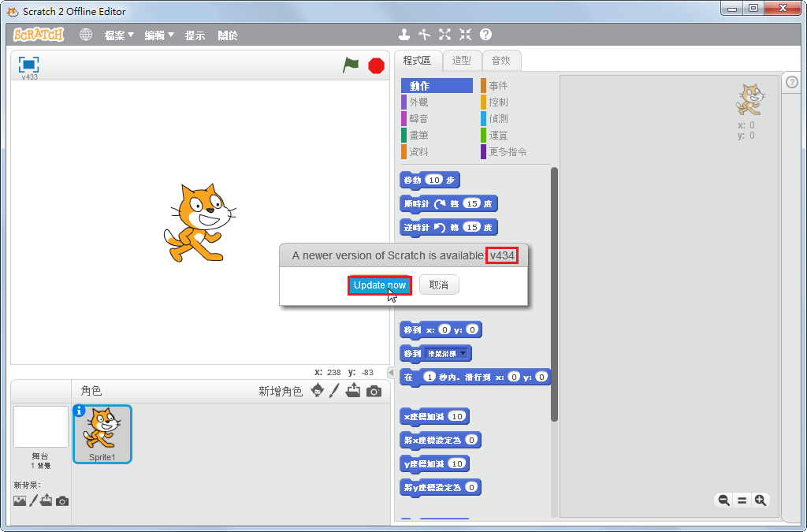Zoom out scripts area
This screenshot has width=807, height=532.
[x=723, y=500]
